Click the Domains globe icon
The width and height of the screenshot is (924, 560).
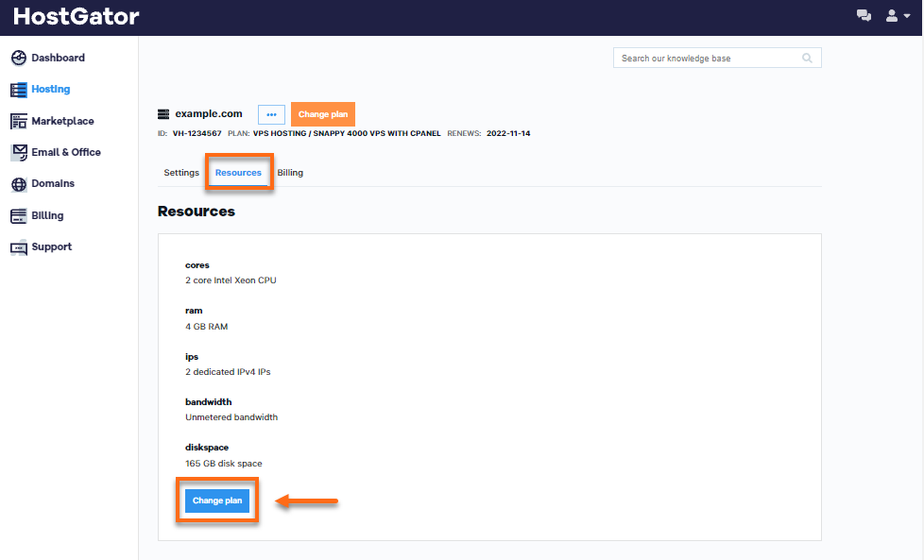[x=19, y=184]
